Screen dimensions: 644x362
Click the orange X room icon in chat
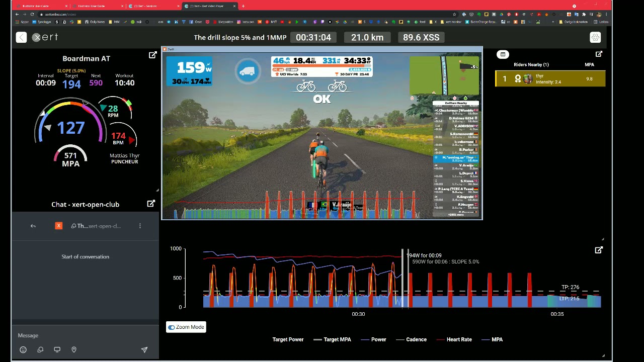pyautogui.click(x=59, y=226)
